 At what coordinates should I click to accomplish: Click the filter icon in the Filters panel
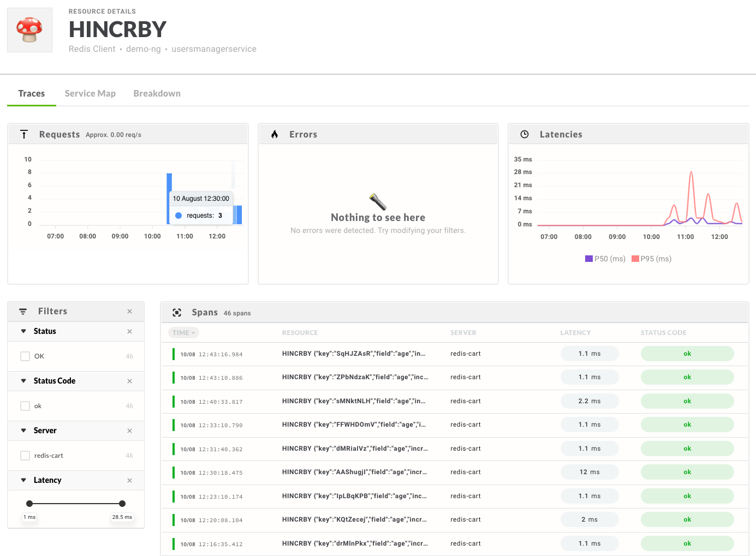click(x=22, y=311)
